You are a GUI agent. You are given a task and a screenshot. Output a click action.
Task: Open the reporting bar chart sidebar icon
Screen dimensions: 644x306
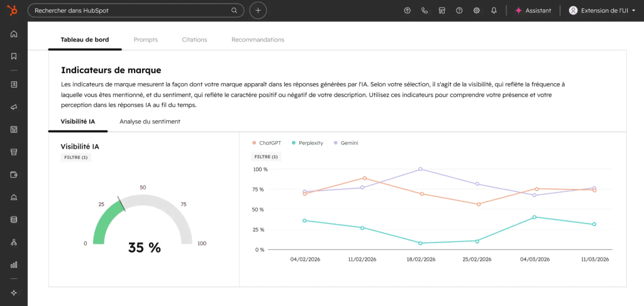click(x=14, y=264)
